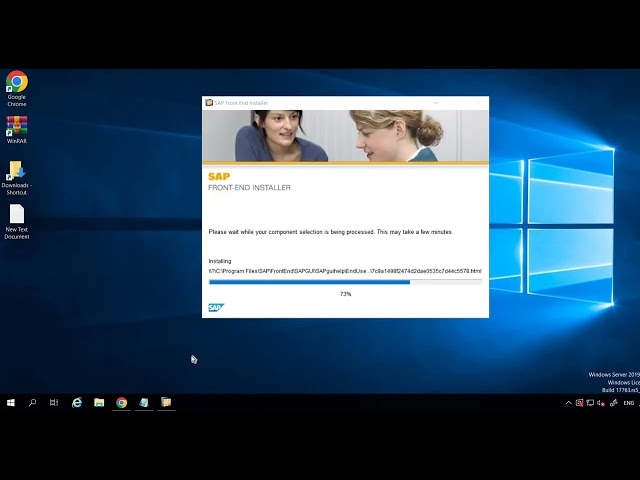Open Task View from the taskbar
The image size is (640, 480).
tap(54, 403)
